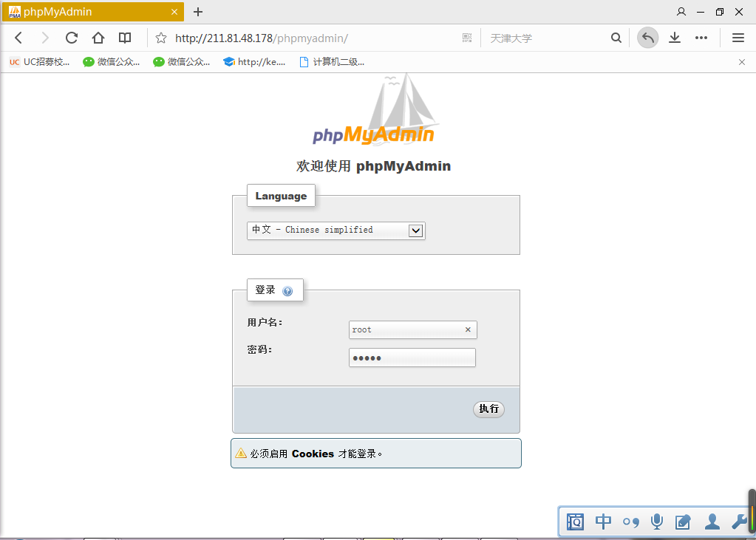Clear the username with the X icon
The image size is (756, 540).
[468, 329]
